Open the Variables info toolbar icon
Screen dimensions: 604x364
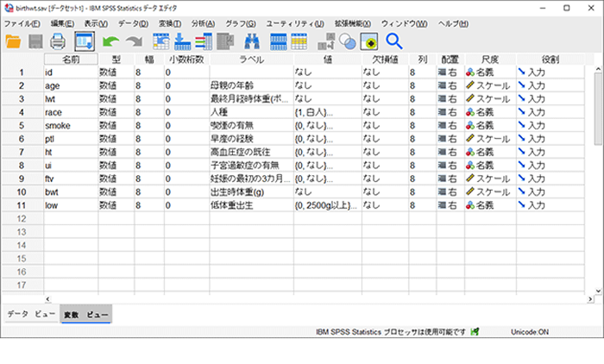pyautogui.click(x=204, y=41)
